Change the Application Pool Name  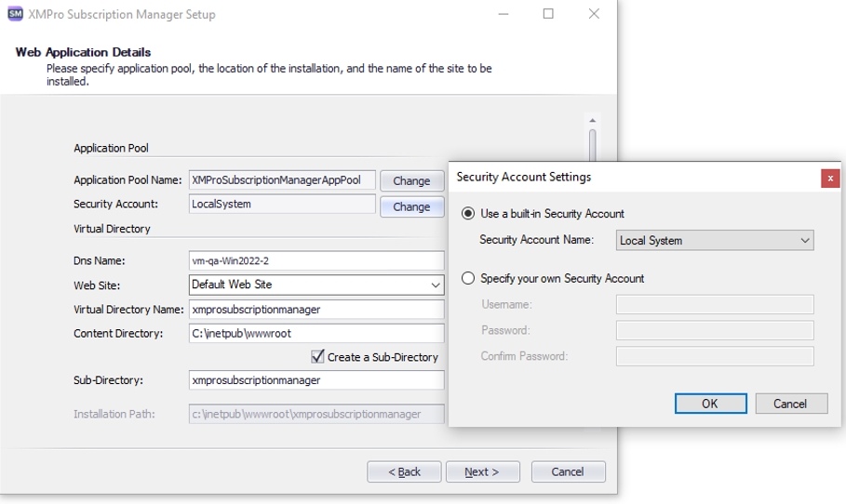[411, 180]
